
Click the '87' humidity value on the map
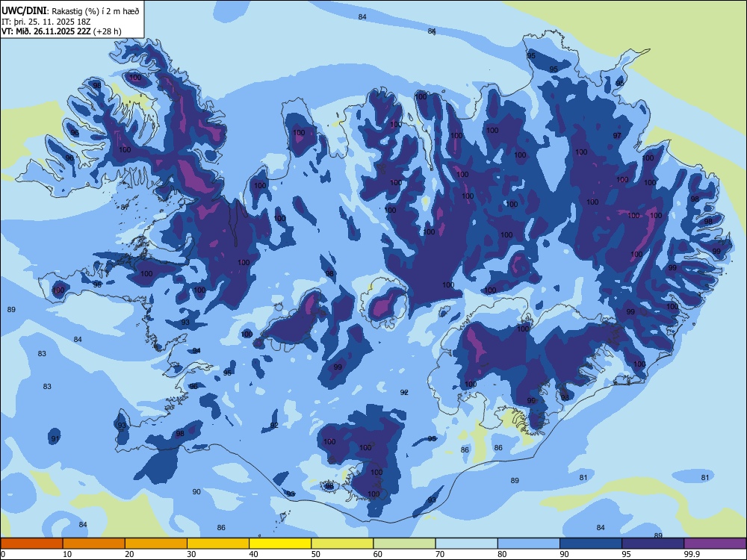tap(125, 207)
